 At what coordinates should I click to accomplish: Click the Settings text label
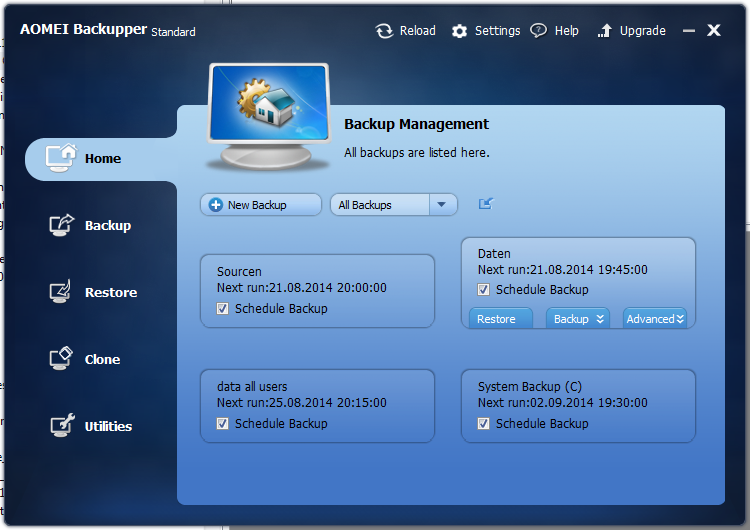click(x=497, y=31)
